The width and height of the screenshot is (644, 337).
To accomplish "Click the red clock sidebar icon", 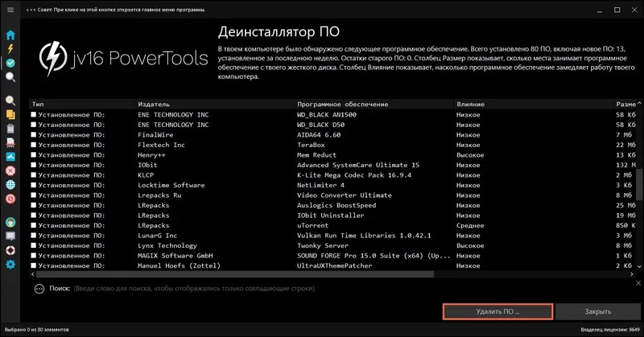I will pyautogui.click(x=10, y=199).
